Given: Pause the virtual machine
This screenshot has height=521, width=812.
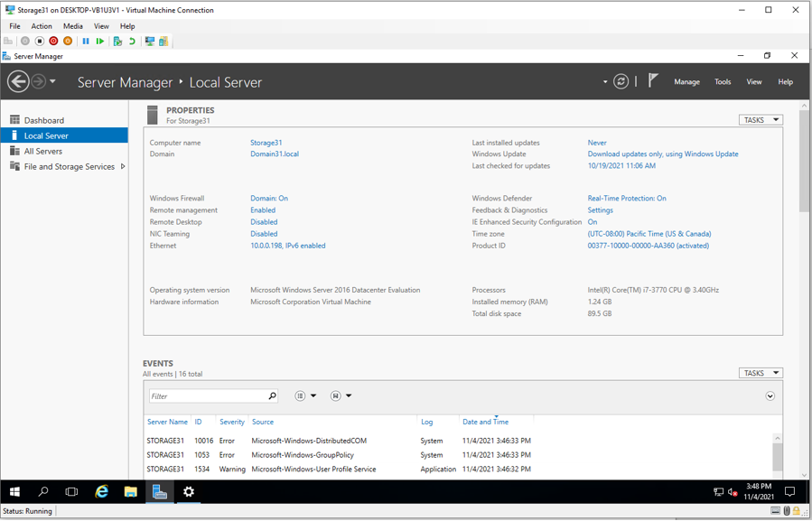Looking at the screenshot, I should (x=86, y=41).
